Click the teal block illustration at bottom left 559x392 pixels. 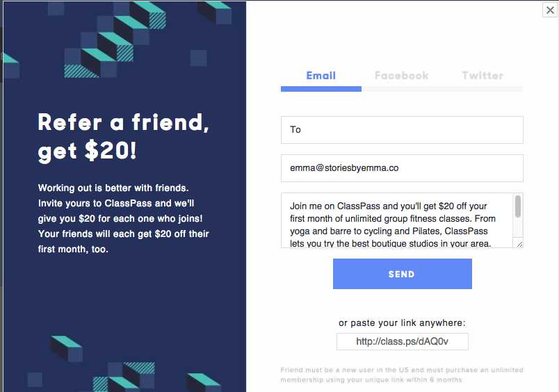(x=67, y=348)
